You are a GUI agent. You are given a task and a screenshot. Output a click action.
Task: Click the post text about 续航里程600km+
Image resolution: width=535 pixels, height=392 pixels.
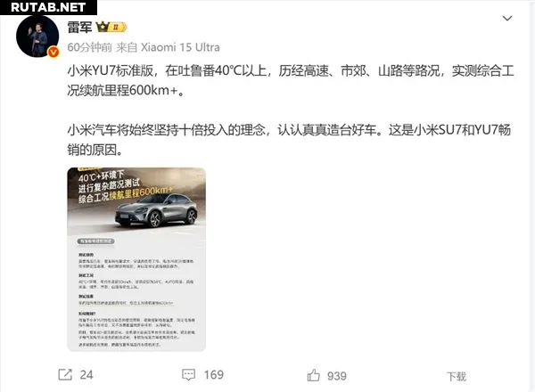(x=291, y=80)
